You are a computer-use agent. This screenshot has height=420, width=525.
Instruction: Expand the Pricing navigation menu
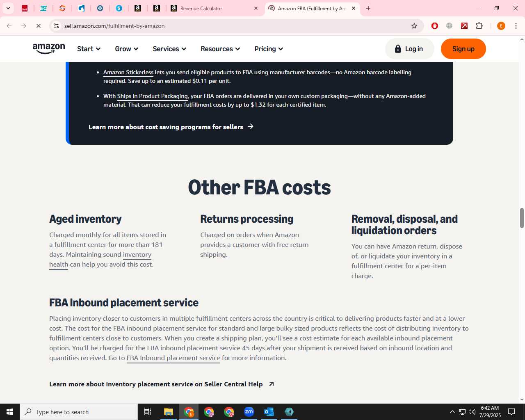(x=269, y=49)
